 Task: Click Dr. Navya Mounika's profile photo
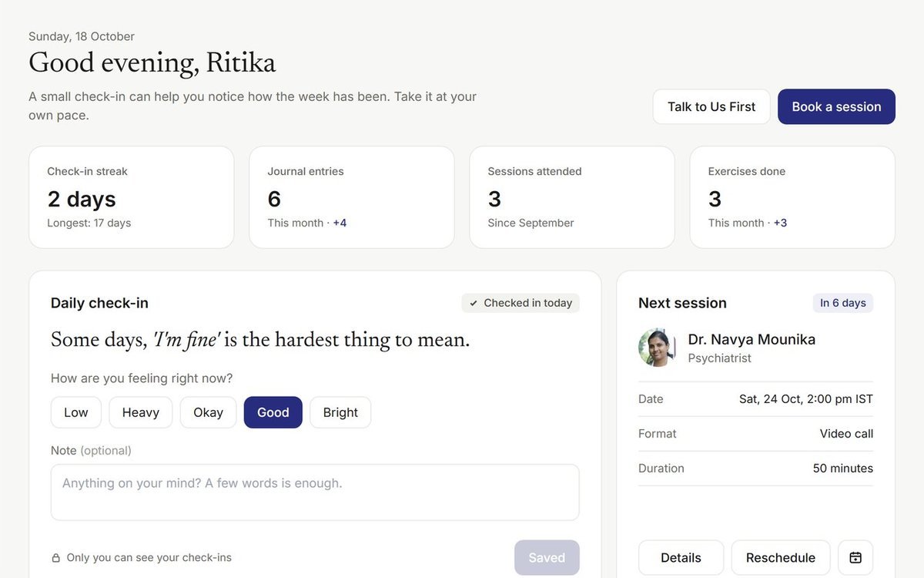point(657,348)
